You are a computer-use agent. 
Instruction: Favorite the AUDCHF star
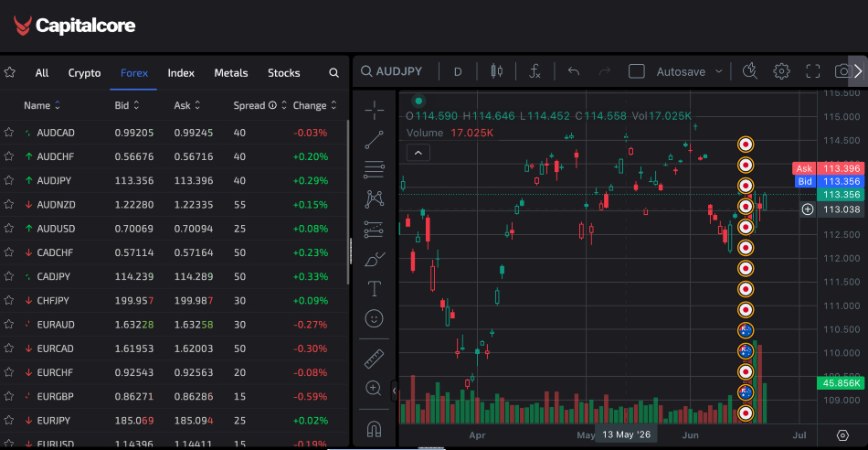[8, 156]
